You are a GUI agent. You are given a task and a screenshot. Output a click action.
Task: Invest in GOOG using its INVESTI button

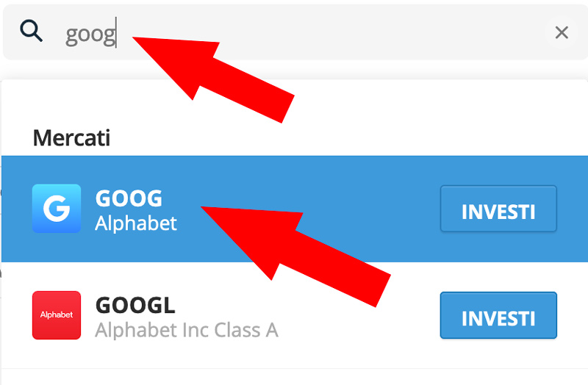click(x=498, y=209)
